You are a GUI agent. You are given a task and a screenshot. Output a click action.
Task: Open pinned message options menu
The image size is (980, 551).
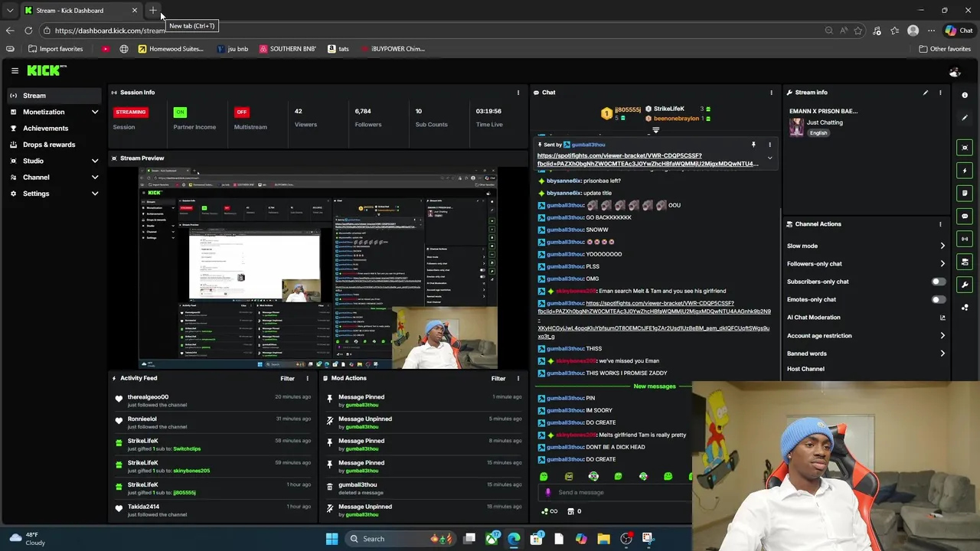769,145
